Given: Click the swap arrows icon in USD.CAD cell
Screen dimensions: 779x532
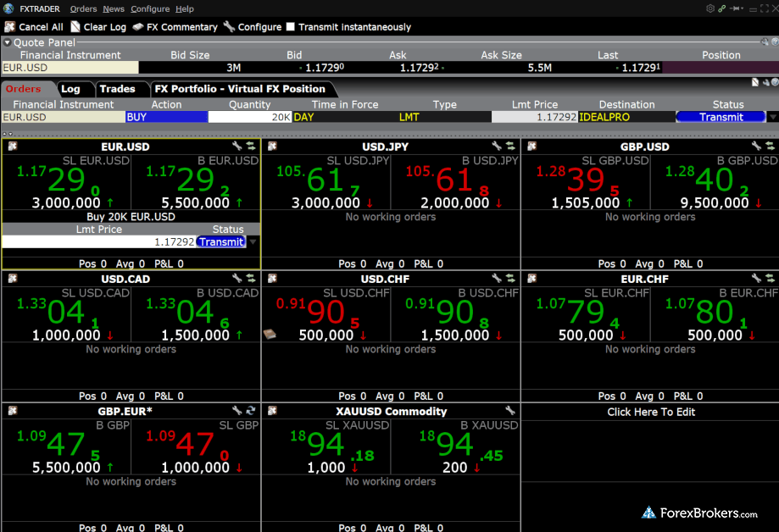Looking at the screenshot, I should pos(250,278).
